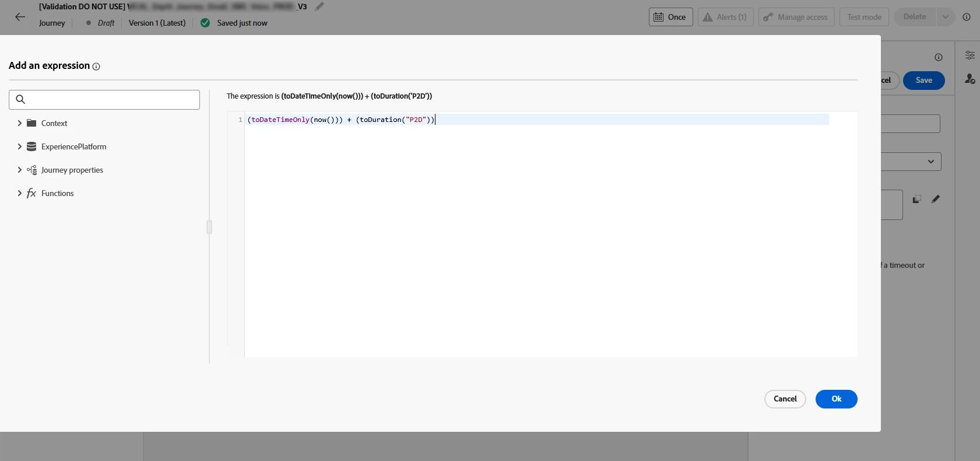
Task: Click the Alerts warning triangle icon
Action: [708, 17]
